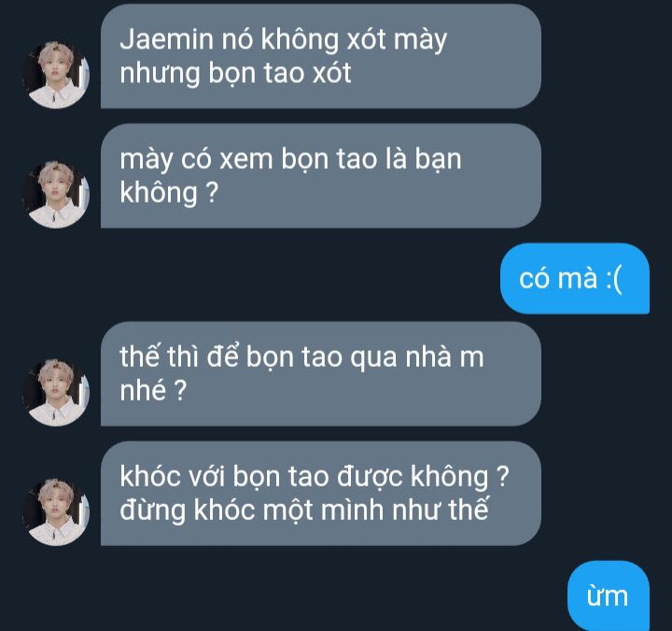The width and height of the screenshot is (672, 631).
Task: Click the text 'nhé ?' in the third gray bubble
Action: 153,390
